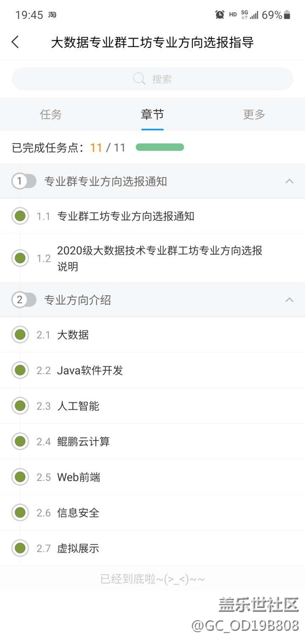This screenshot has width=305, height=644.
Task: Open 2.4 鲲鹏云计算 chapter
Action: 84,442
